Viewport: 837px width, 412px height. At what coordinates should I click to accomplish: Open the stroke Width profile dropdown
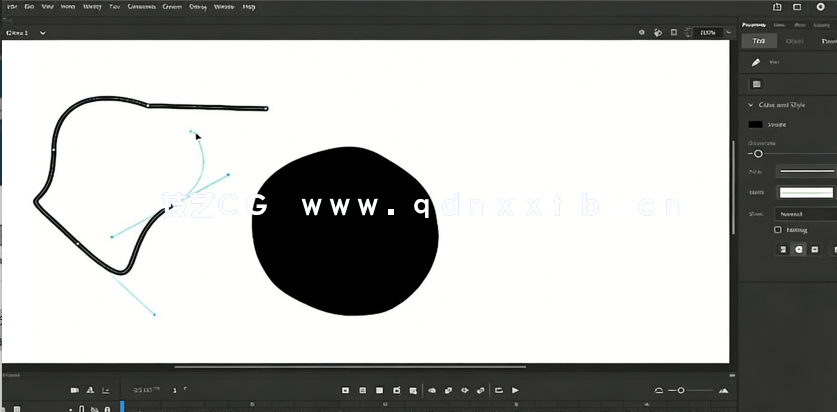[x=806, y=193]
